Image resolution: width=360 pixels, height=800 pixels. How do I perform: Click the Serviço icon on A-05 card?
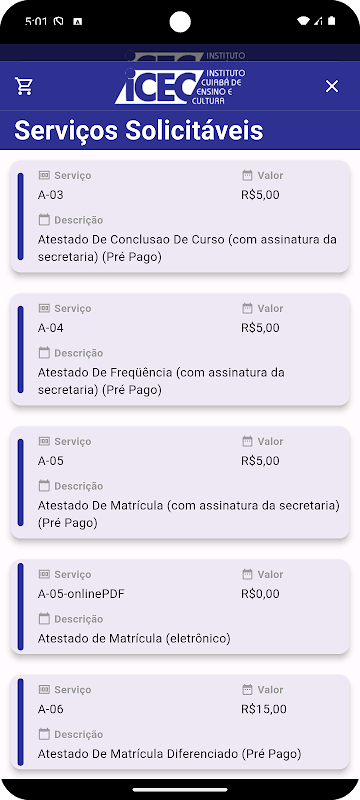click(x=44, y=441)
